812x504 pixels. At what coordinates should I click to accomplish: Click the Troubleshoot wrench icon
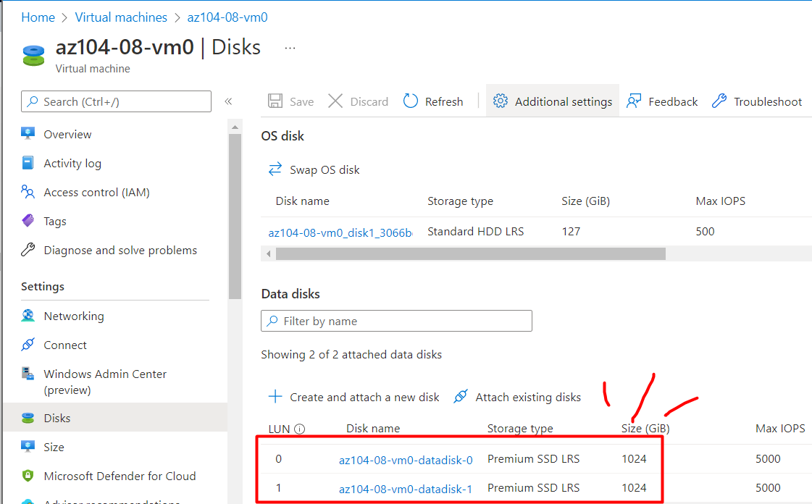tap(719, 101)
